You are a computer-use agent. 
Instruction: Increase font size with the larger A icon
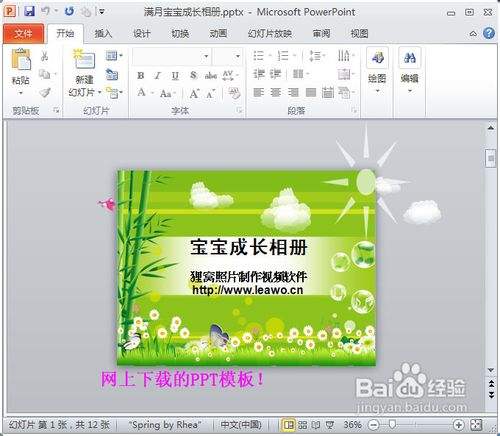coord(194,93)
